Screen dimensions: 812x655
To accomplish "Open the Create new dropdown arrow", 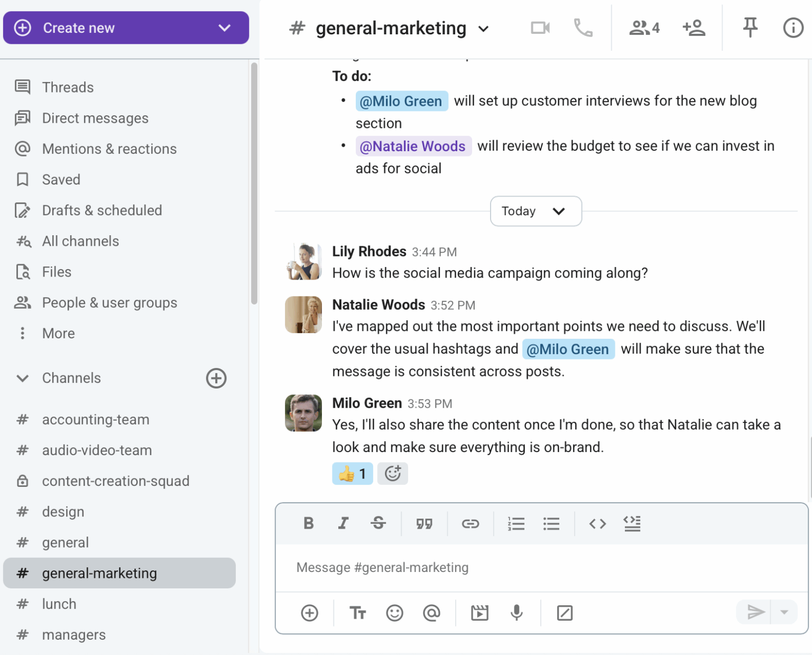I will pos(224,27).
